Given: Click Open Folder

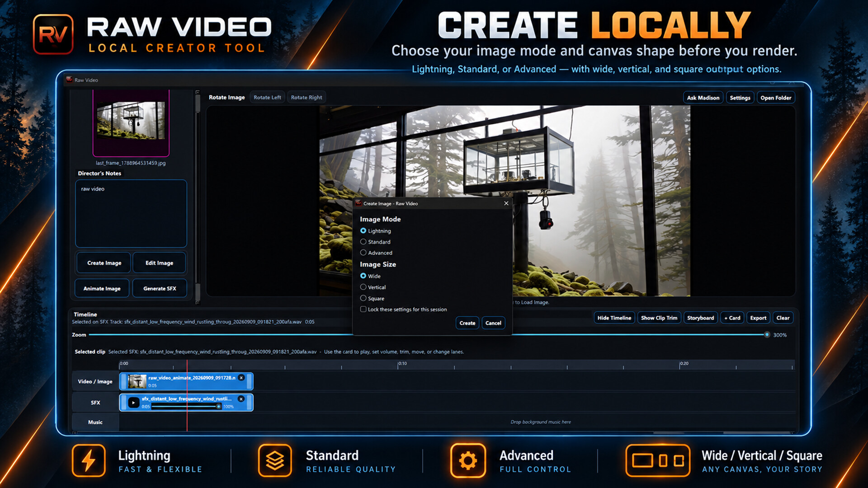Looking at the screenshot, I should tap(776, 98).
